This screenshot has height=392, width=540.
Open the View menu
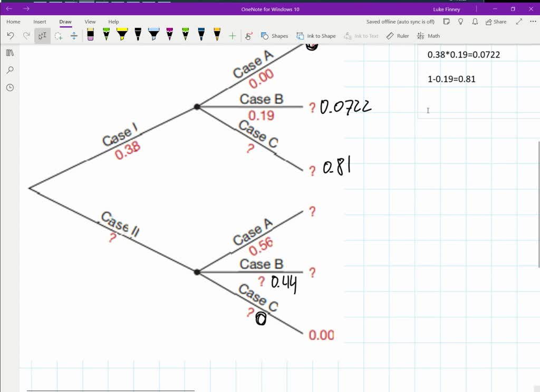90,22
